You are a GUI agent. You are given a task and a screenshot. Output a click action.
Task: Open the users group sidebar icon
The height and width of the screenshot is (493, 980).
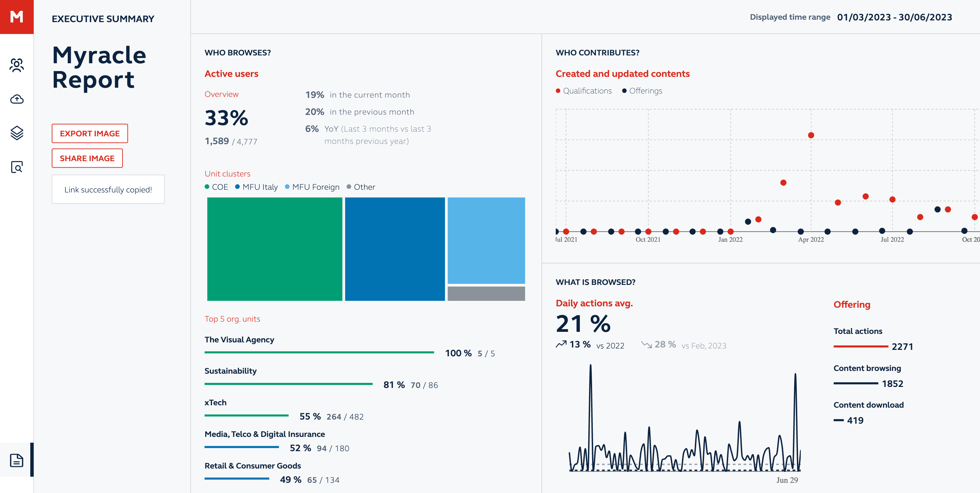tap(17, 65)
